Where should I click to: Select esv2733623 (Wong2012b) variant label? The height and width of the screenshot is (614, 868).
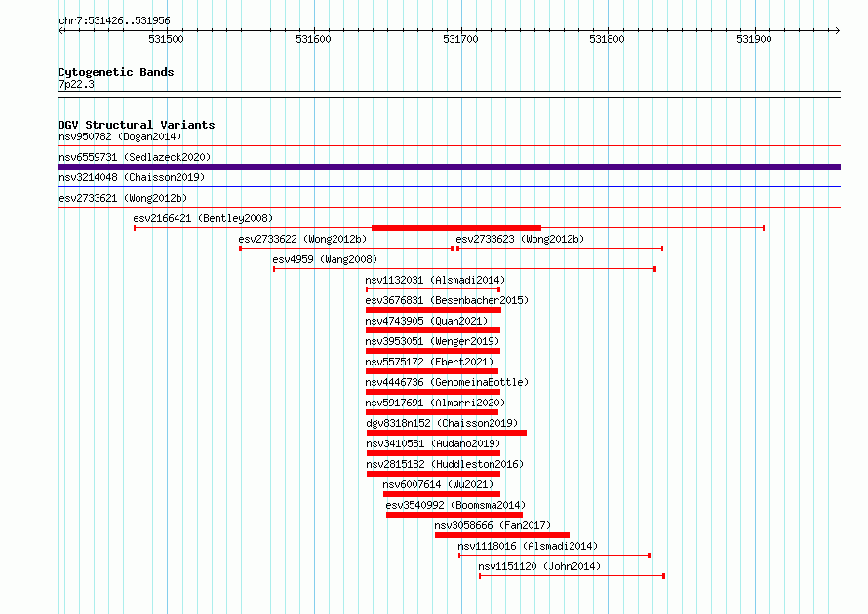[x=520, y=239]
